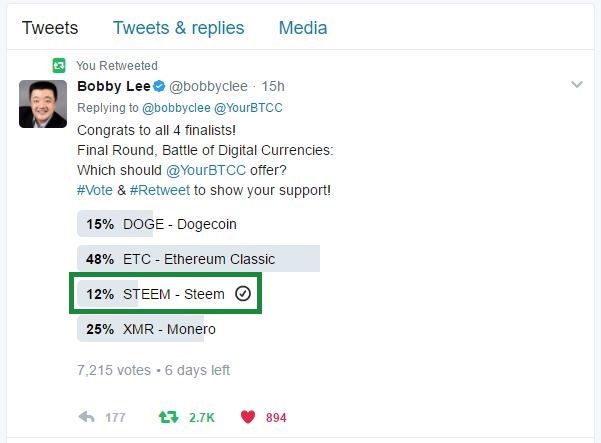
Task: Select the Tweets tab
Action: tap(50, 27)
